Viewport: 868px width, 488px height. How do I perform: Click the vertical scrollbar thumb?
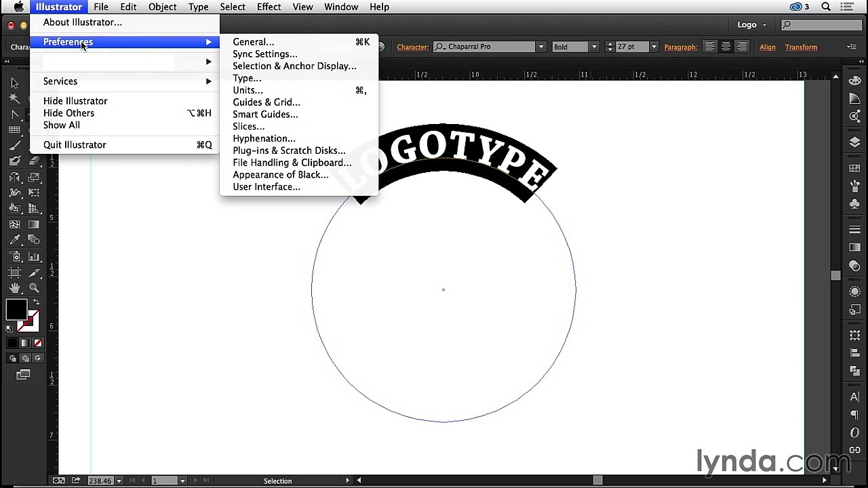click(836, 275)
